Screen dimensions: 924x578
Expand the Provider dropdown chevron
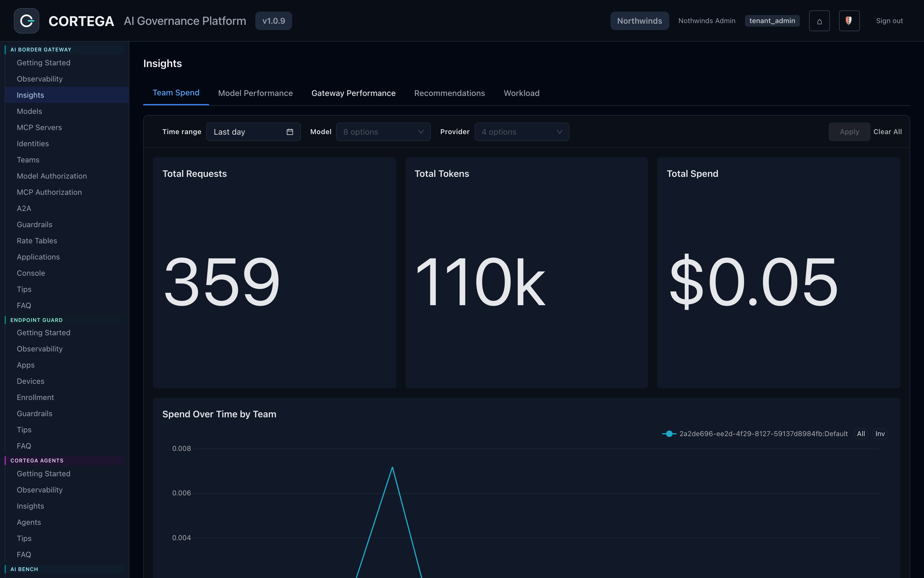pyautogui.click(x=559, y=132)
